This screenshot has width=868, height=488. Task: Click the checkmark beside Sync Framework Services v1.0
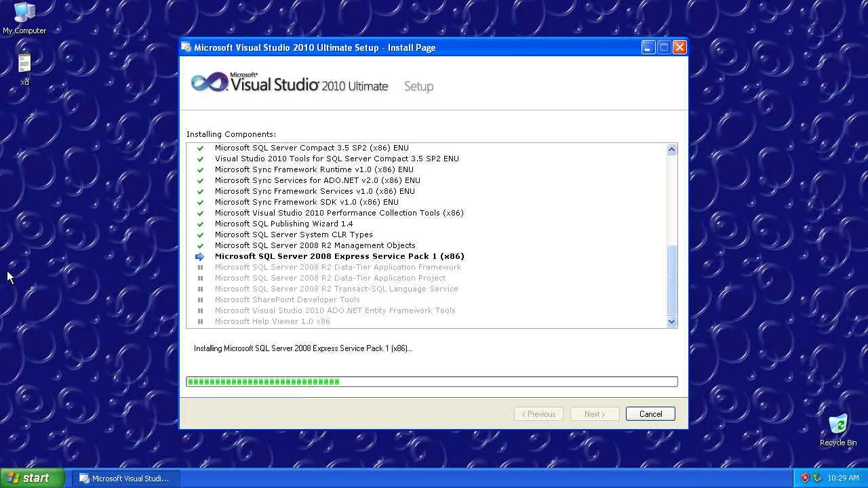point(200,191)
